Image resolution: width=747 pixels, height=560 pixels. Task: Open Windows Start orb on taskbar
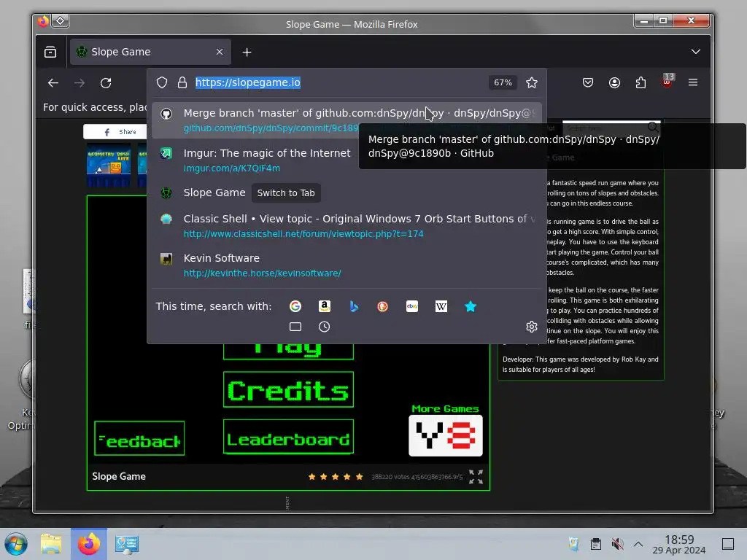(x=16, y=544)
